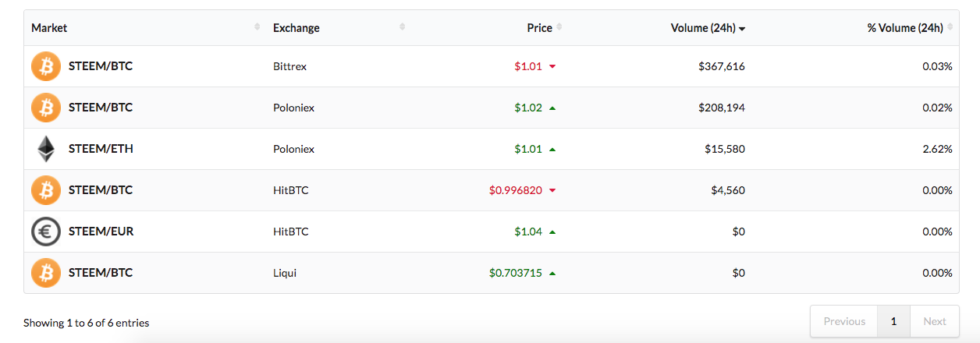Viewport: 980px width, 343px height.
Task: Open the STEEM/ETH market link
Action: pyautogui.click(x=101, y=149)
